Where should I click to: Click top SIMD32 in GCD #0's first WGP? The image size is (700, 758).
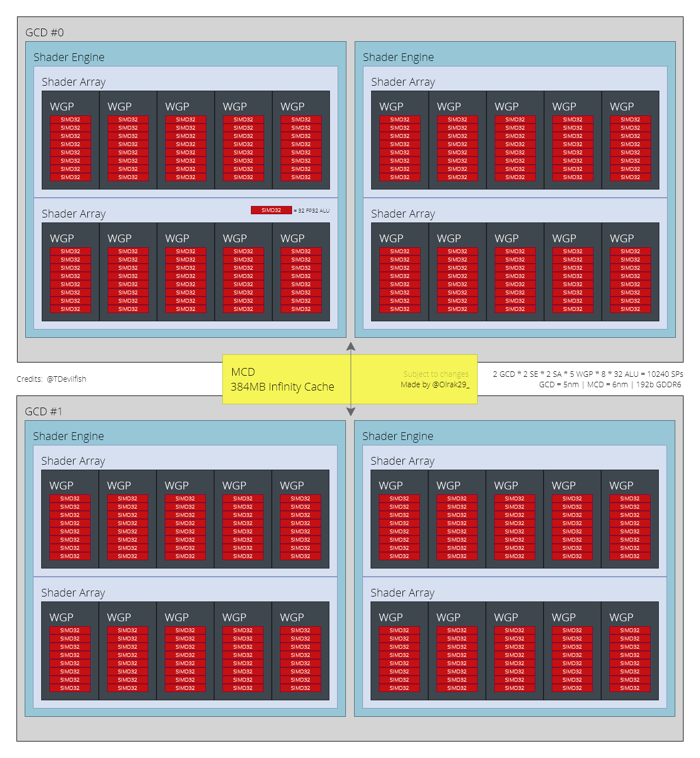[x=70, y=120]
